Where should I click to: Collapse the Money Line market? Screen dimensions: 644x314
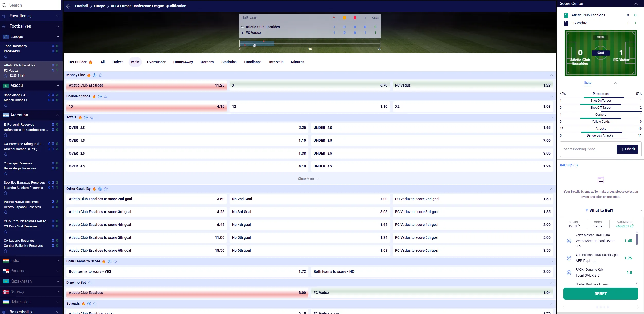click(551, 75)
